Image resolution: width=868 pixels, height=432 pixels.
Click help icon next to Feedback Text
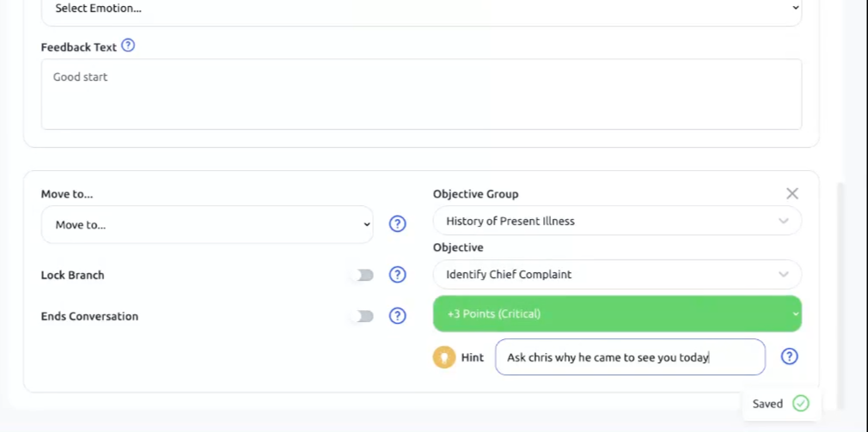(x=128, y=46)
